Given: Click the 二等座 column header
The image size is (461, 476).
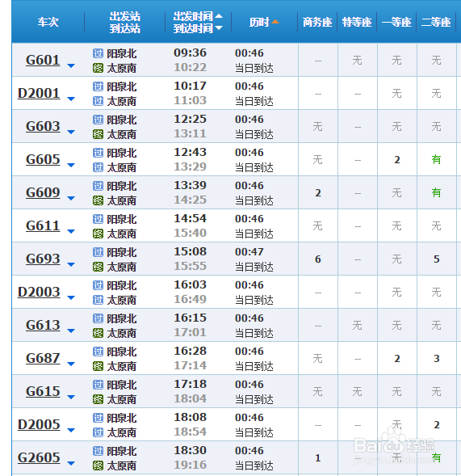Looking at the screenshot, I should click(436, 22).
